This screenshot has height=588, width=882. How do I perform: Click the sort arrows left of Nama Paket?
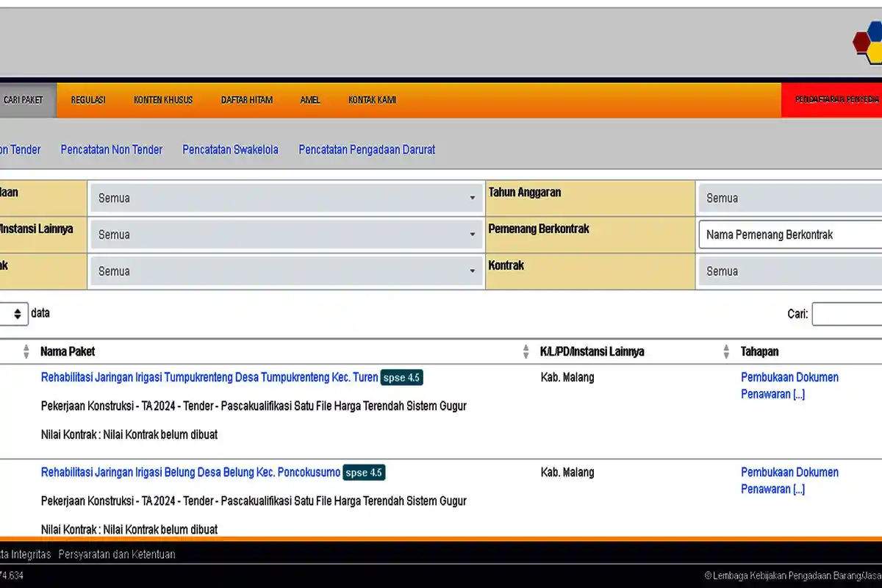pyautogui.click(x=26, y=352)
